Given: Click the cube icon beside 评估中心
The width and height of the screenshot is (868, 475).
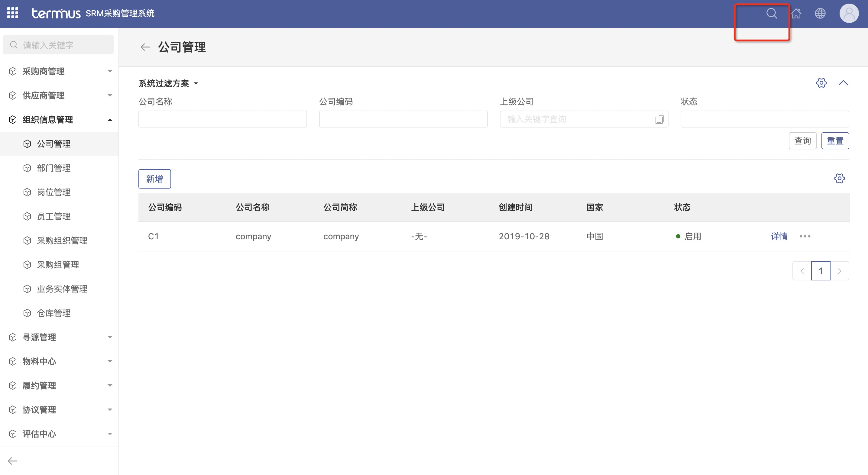Looking at the screenshot, I should tap(13, 434).
